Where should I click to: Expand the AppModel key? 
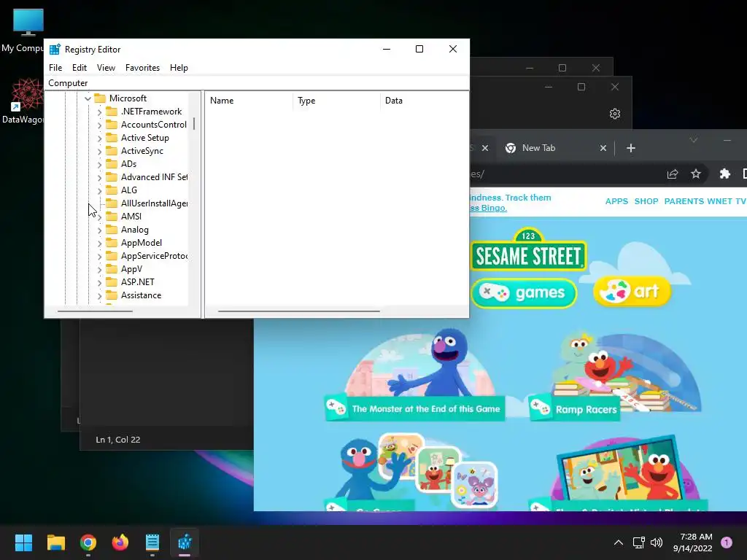pyautogui.click(x=99, y=243)
